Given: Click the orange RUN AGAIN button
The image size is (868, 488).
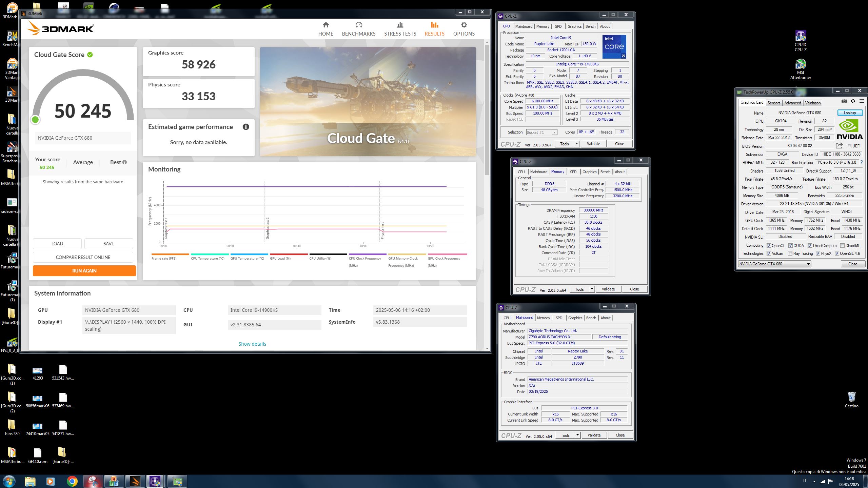Looking at the screenshot, I should (84, 271).
